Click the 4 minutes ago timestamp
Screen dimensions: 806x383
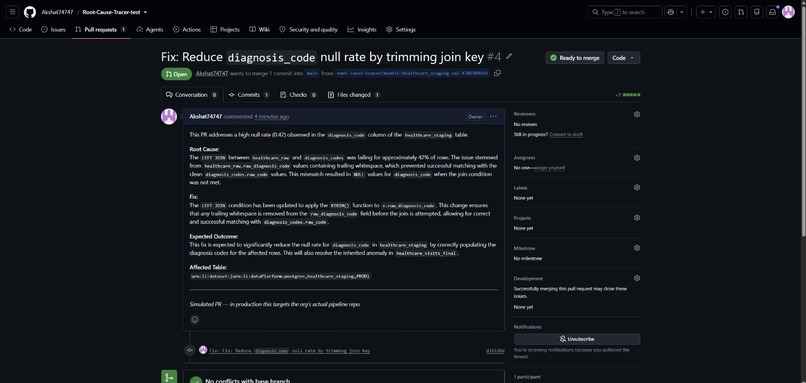[271, 117]
